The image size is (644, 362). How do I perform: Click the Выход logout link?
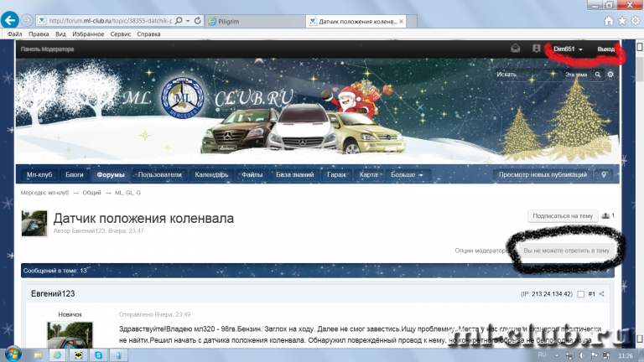point(605,49)
